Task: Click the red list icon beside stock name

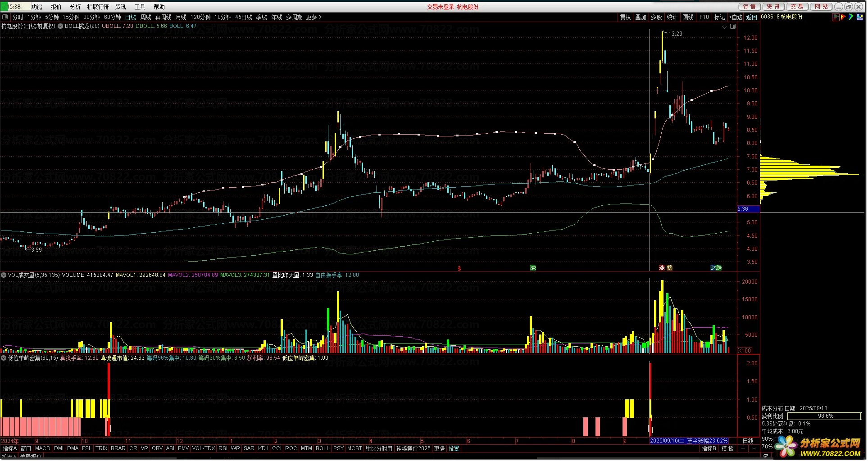Action: pyautogui.click(x=836, y=17)
